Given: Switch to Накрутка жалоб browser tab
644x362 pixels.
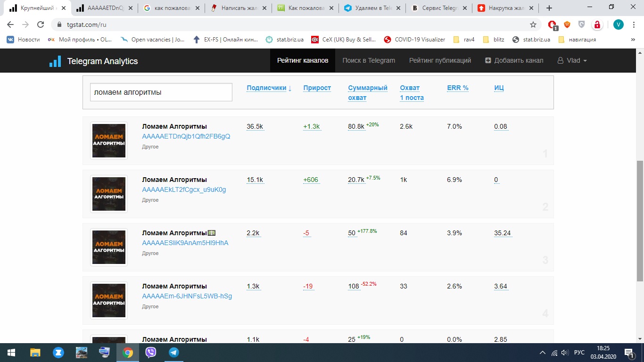Looking at the screenshot, I should tap(506, 8).
